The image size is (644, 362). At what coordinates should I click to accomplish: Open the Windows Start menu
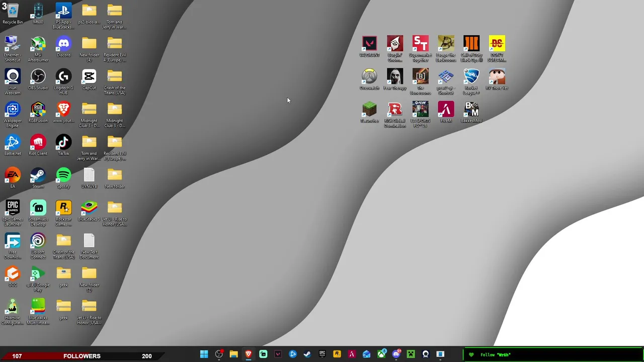[x=204, y=354]
